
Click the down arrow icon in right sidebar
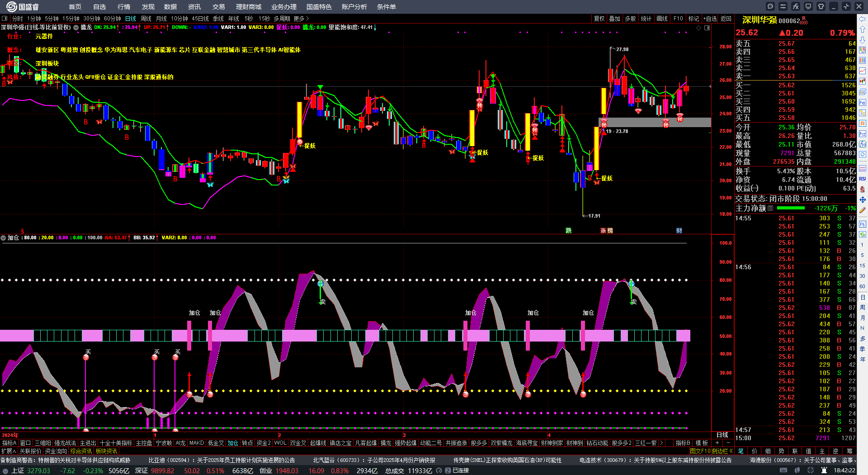[863, 39]
